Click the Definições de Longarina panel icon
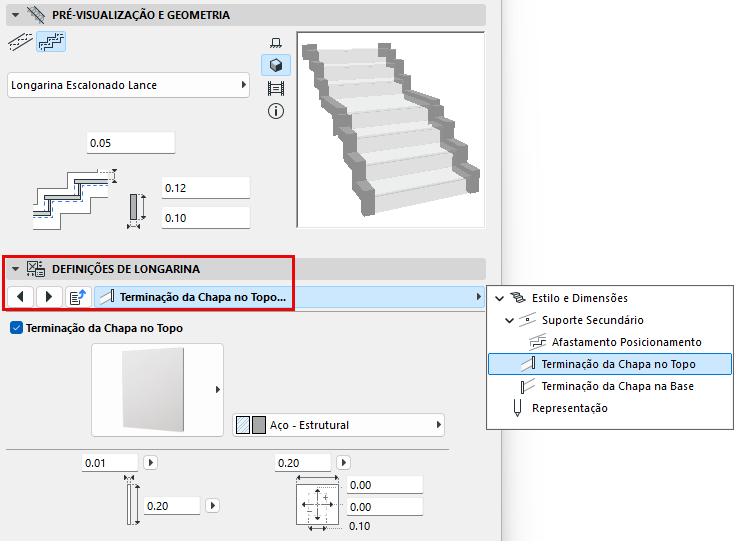This screenshot has height=541, width=737. click(x=36, y=269)
